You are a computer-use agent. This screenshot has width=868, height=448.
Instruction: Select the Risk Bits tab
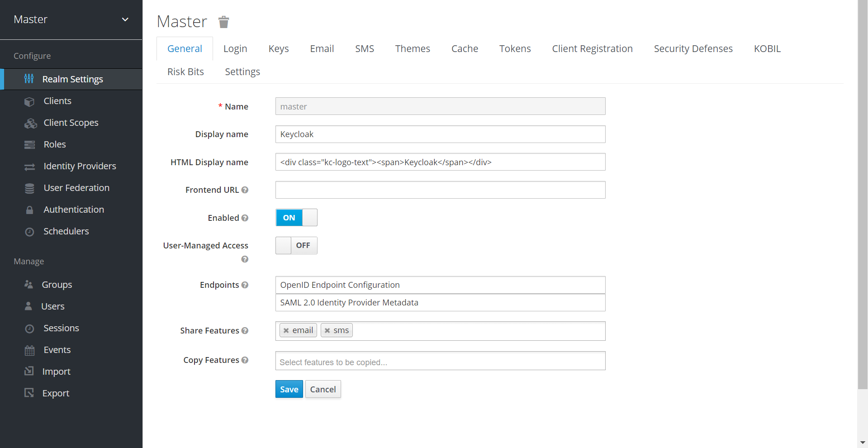[185, 72]
